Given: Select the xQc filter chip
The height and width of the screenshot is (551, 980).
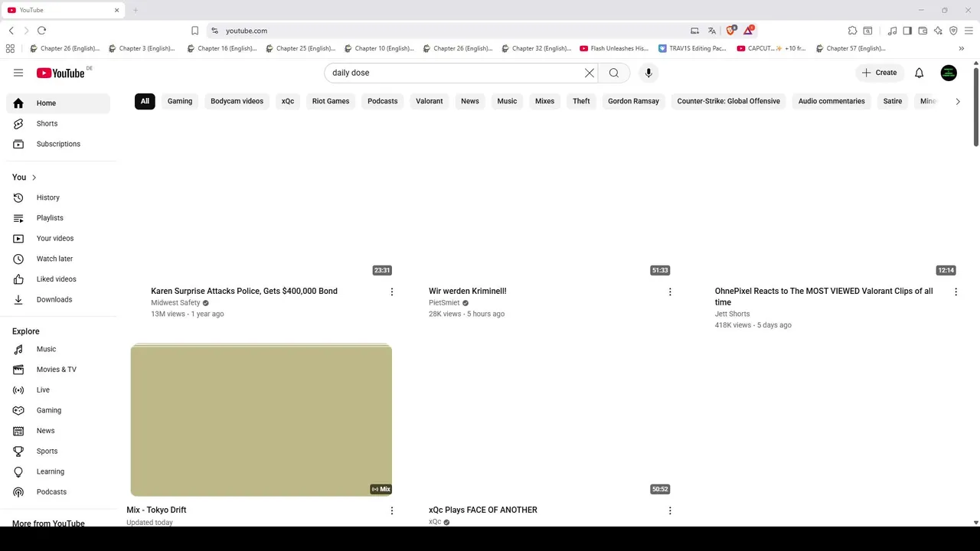Looking at the screenshot, I should click(x=288, y=101).
